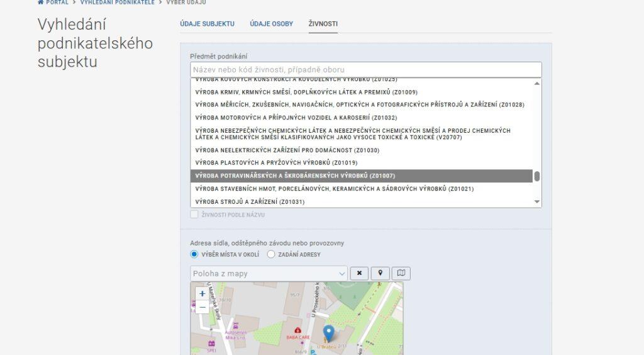Open the Údaje osoby tab
The height and width of the screenshot is (355, 644).
click(x=271, y=24)
